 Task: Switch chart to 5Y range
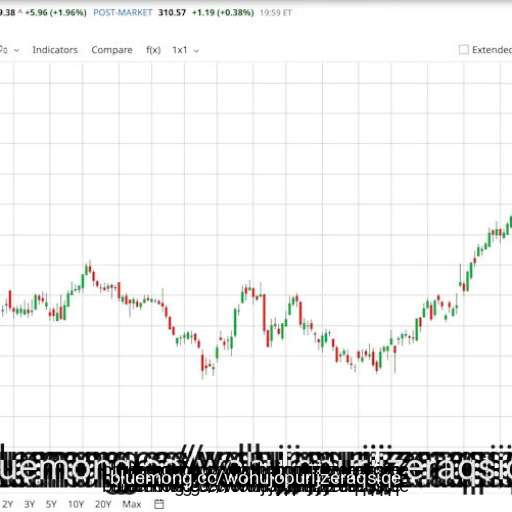click(51, 504)
